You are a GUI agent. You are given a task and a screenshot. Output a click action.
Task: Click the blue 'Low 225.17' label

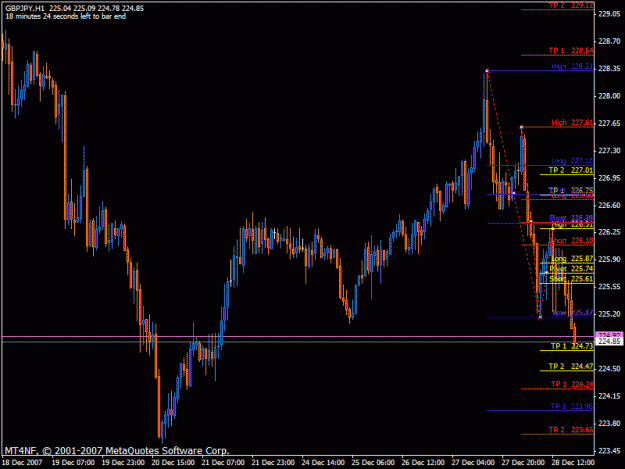tap(573, 313)
